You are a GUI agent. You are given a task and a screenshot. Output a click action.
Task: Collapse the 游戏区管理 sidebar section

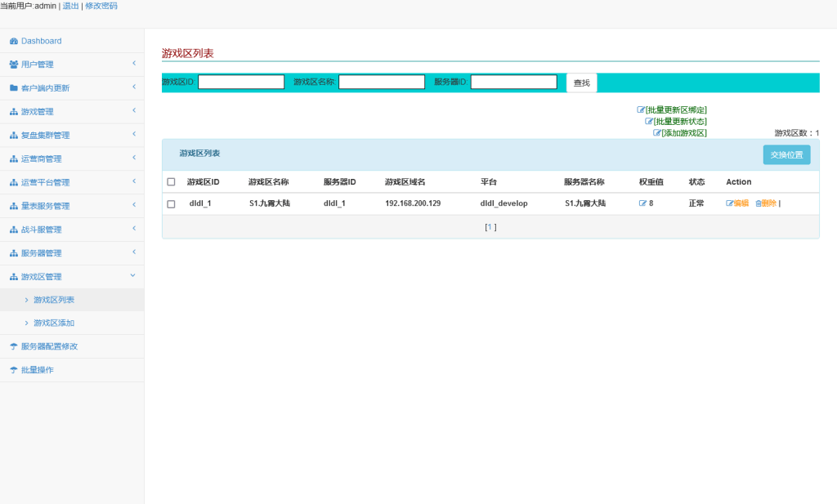point(72,276)
